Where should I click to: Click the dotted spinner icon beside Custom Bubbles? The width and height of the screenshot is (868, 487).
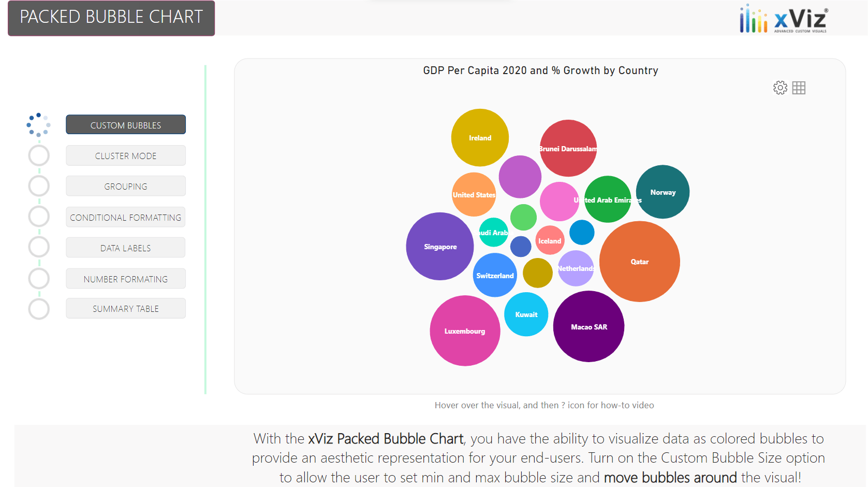(39, 124)
